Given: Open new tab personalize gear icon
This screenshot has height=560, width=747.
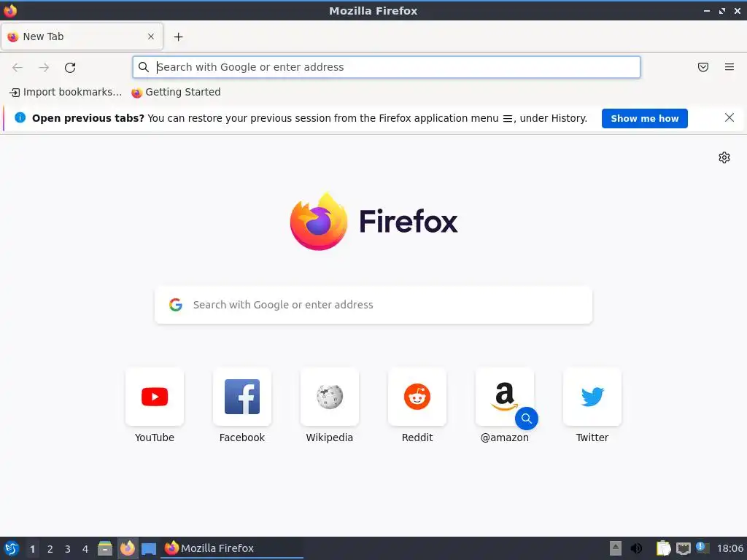Looking at the screenshot, I should (724, 157).
